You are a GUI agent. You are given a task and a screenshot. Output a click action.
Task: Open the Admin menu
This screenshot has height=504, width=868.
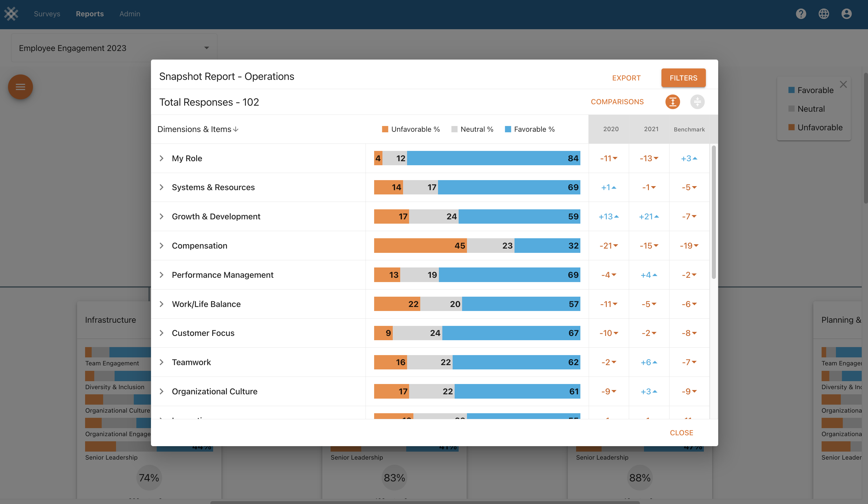pos(129,14)
